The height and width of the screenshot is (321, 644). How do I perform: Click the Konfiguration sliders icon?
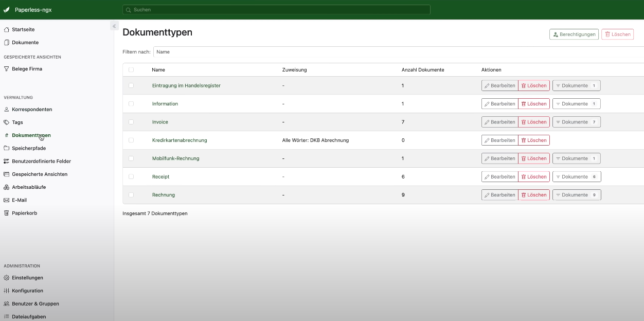(x=7, y=290)
